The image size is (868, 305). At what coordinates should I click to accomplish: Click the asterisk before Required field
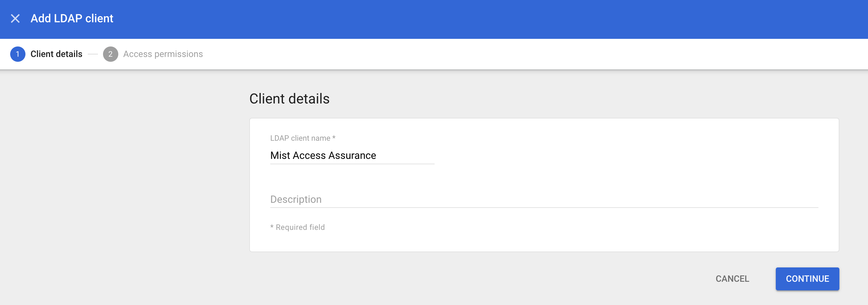pos(272,227)
